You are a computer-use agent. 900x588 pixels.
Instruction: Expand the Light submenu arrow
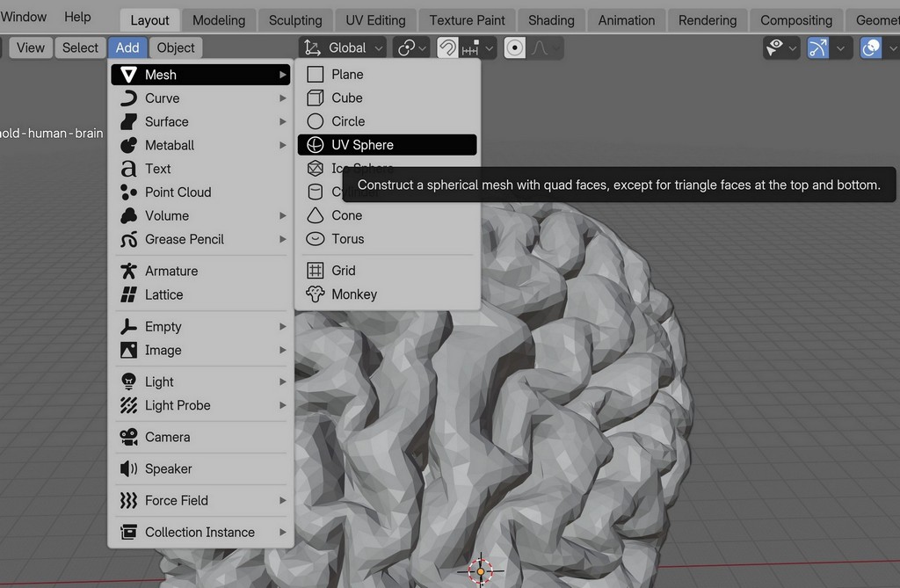point(282,381)
